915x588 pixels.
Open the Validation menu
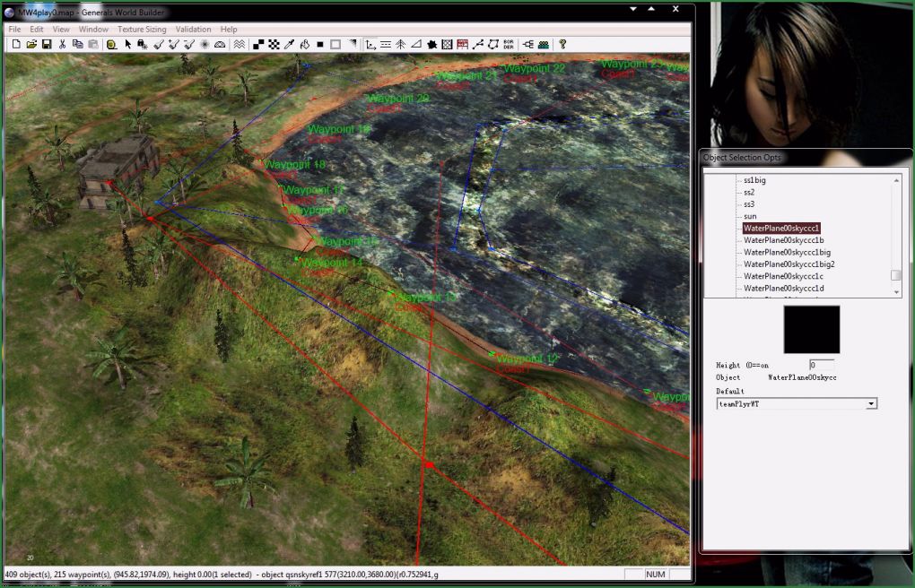coord(193,30)
